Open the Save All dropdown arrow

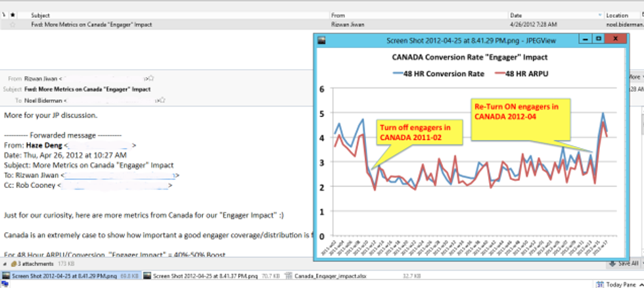click(641, 264)
